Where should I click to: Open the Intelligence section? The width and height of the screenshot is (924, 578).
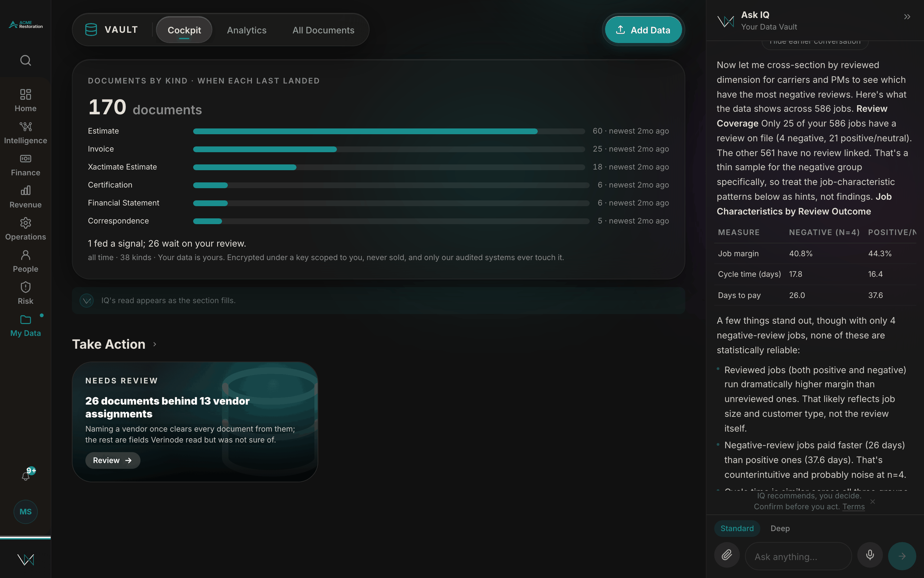26,133
